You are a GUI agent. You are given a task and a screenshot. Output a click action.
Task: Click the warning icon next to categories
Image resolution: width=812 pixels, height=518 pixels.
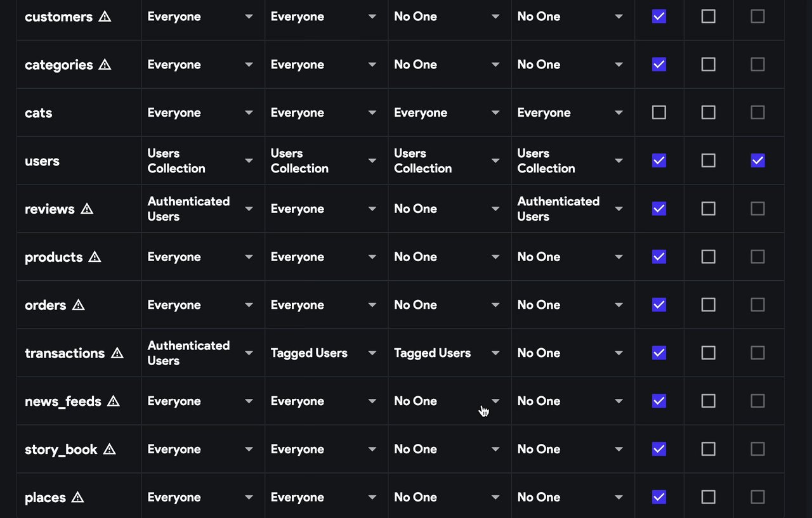[x=105, y=65]
